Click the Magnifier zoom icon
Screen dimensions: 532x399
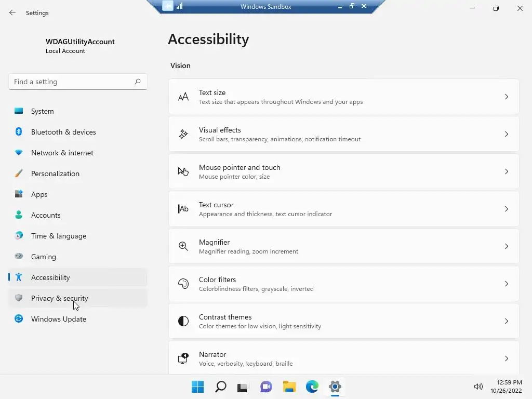pyautogui.click(x=183, y=246)
